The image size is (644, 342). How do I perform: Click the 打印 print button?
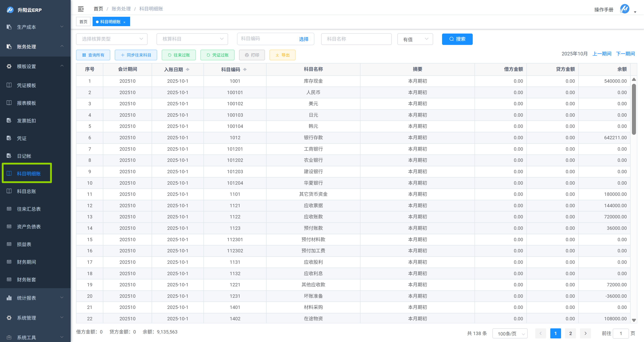click(x=252, y=55)
